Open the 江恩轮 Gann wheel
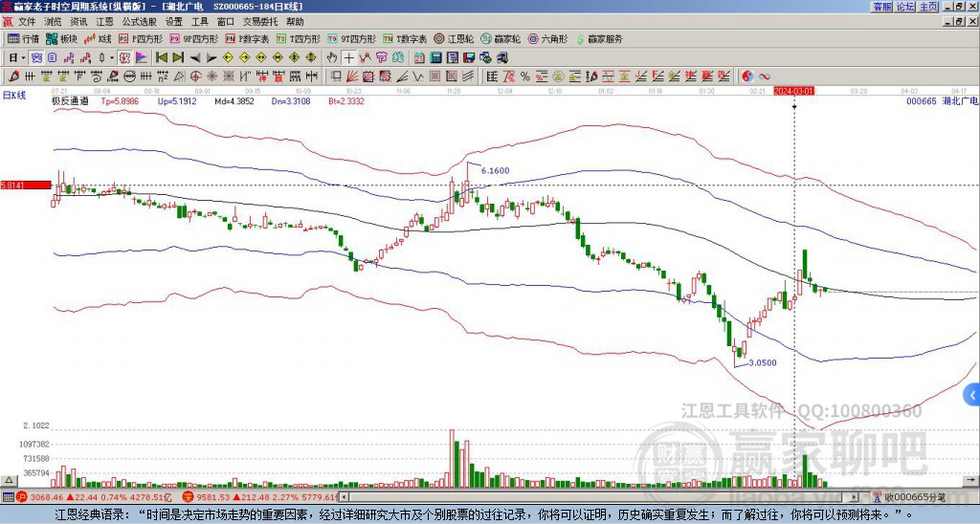 pos(454,38)
